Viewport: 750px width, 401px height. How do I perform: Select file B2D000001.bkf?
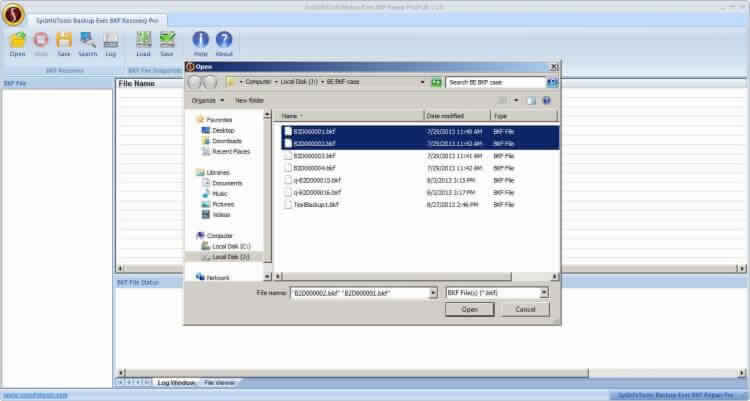[420, 131]
